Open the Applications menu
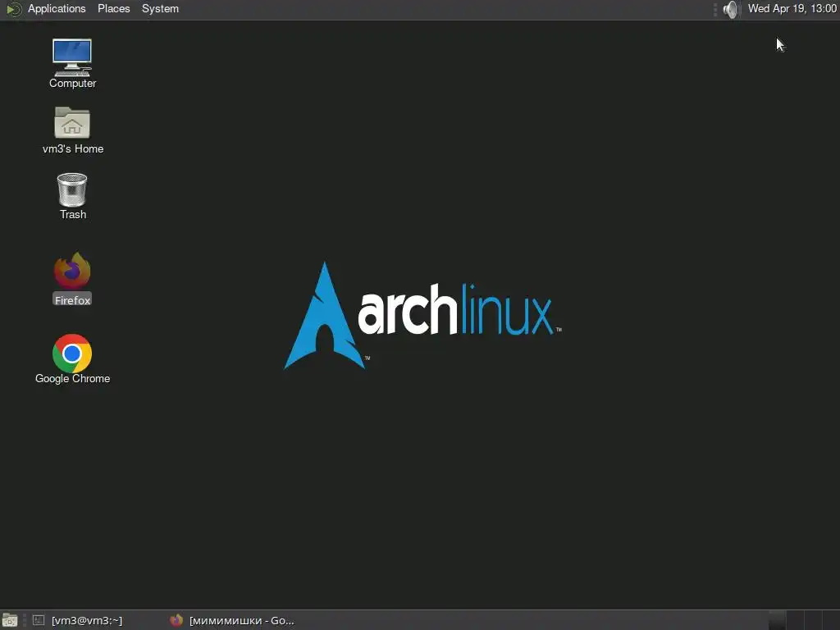 [57, 9]
